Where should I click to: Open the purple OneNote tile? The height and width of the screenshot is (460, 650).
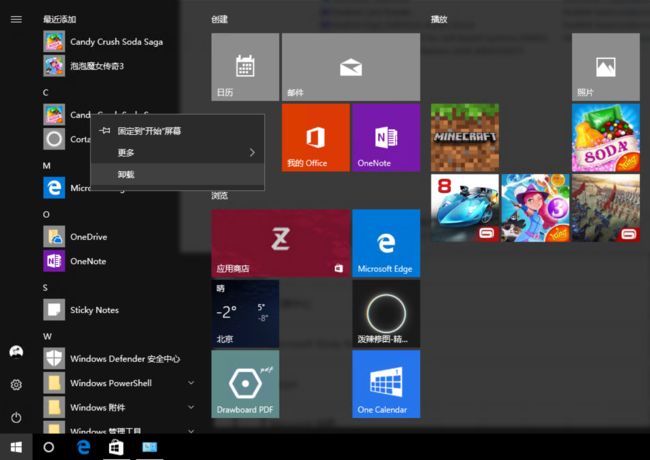386,138
